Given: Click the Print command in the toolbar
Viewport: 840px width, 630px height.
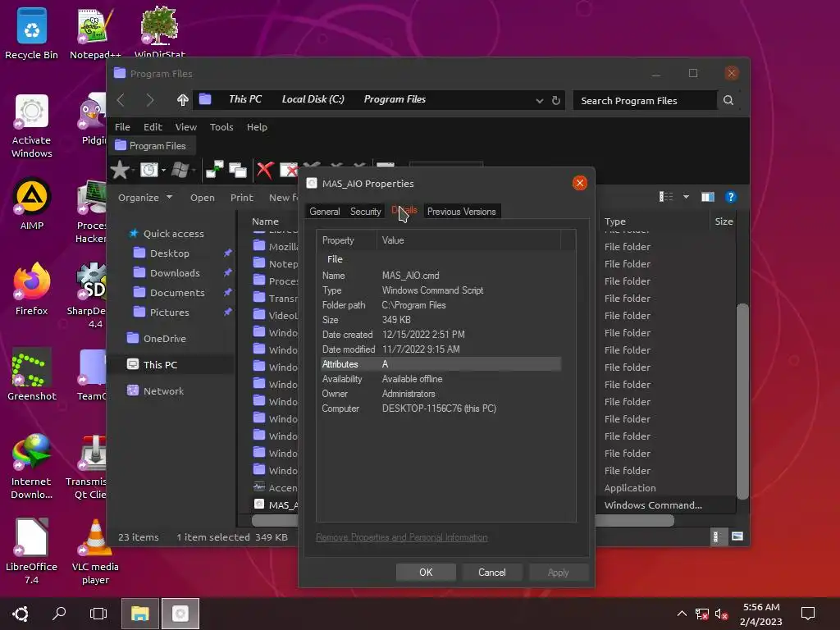Looking at the screenshot, I should pos(242,197).
